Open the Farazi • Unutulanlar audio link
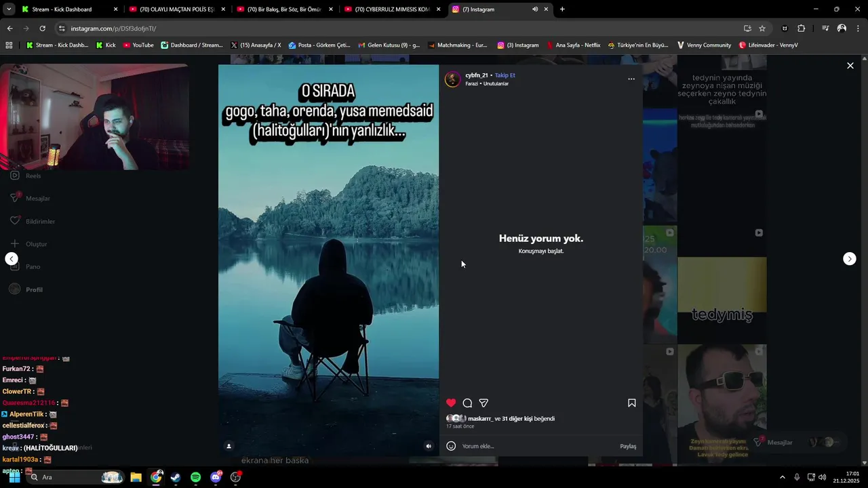868x488 pixels. pos(487,83)
